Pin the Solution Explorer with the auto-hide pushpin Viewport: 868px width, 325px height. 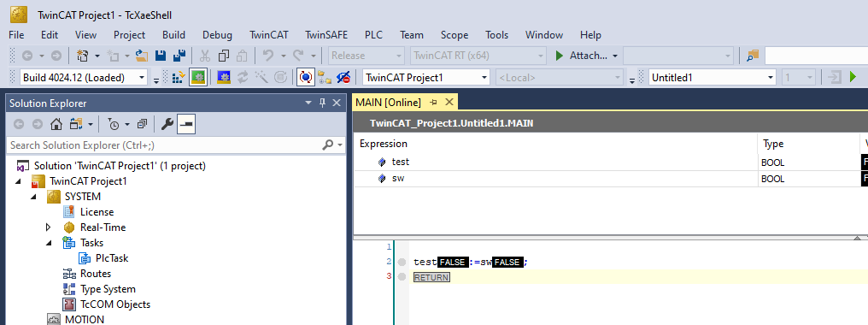click(323, 103)
